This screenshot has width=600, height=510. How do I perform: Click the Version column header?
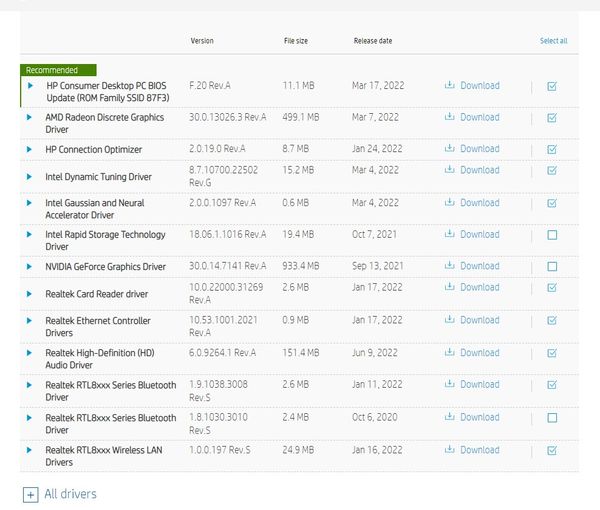(x=202, y=41)
